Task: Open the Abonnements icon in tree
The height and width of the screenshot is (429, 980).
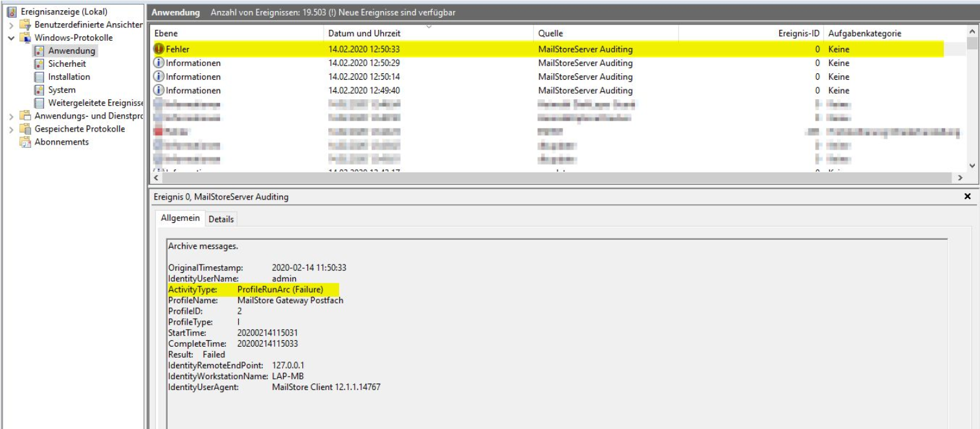Action: pyautogui.click(x=25, y=142)
